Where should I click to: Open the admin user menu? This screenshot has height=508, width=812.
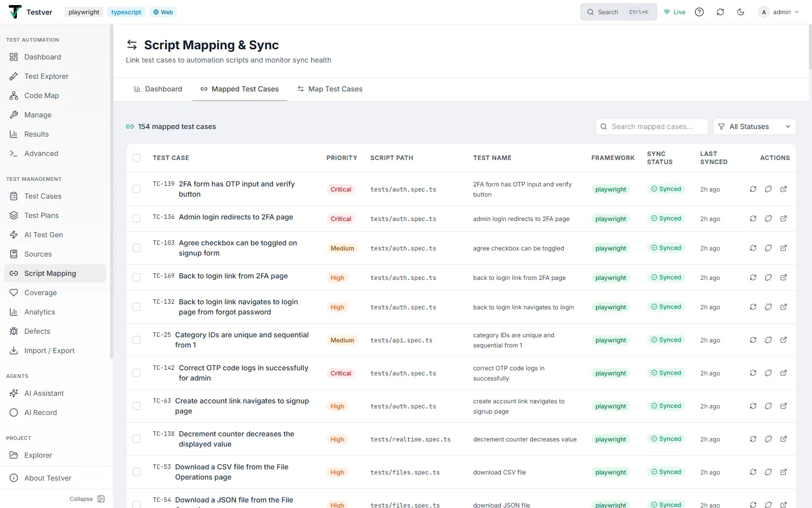(x=779, y=12)
